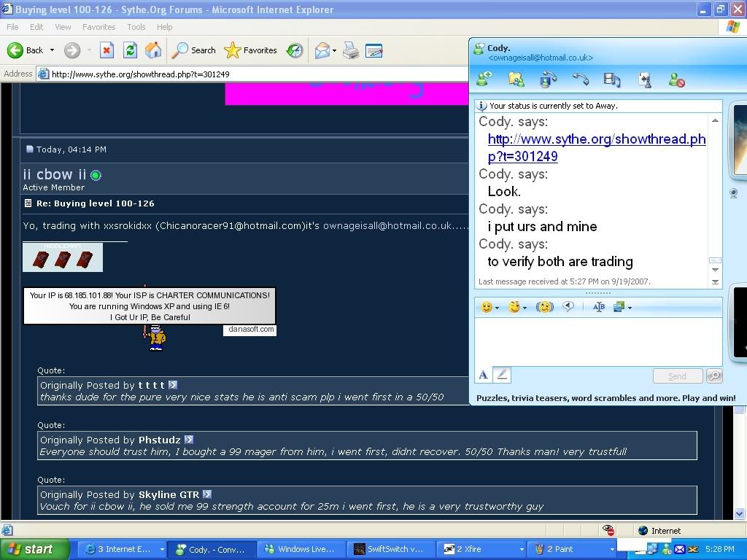The width and height of the screenshot is (747, 560).
Task: Open Mail icon dropdown arrow
Action: (x=334, y=50)
